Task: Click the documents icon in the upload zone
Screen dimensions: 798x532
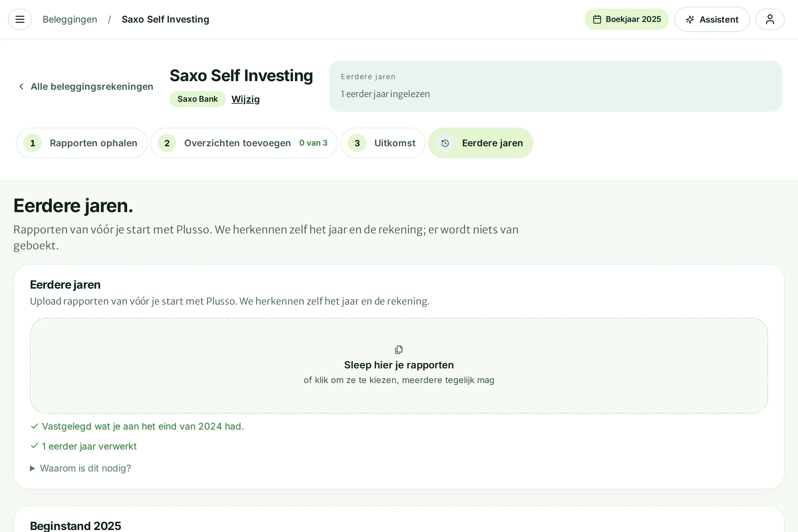Action: click(399, 349)
